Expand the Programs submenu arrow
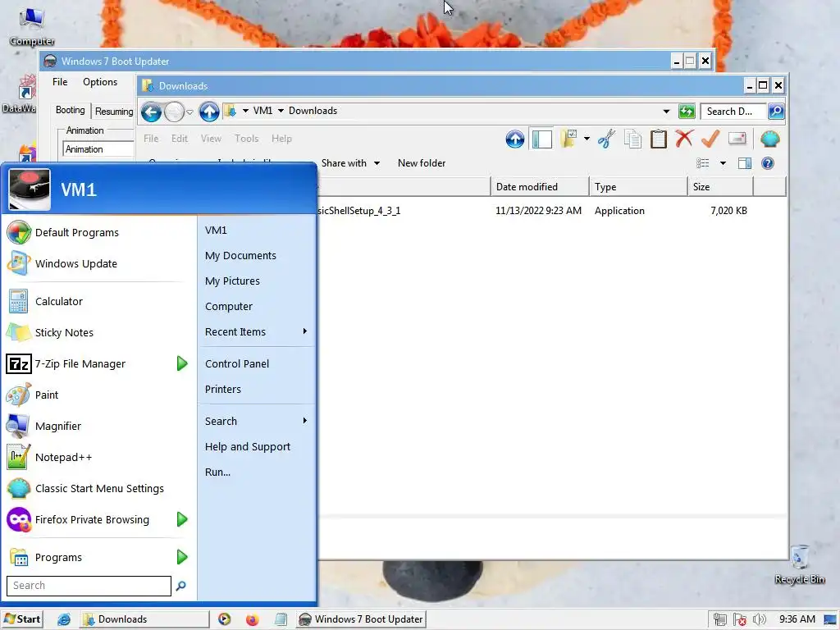 point(182,557)
